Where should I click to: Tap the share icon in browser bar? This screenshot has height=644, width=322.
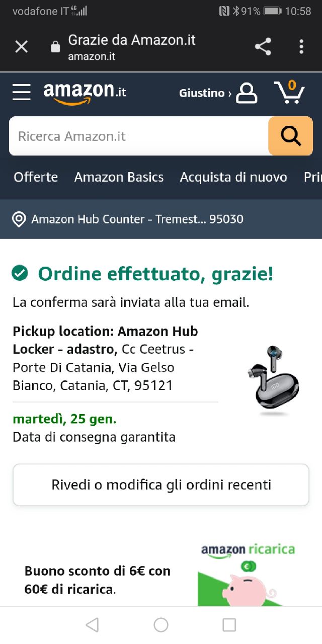point(263,47)
